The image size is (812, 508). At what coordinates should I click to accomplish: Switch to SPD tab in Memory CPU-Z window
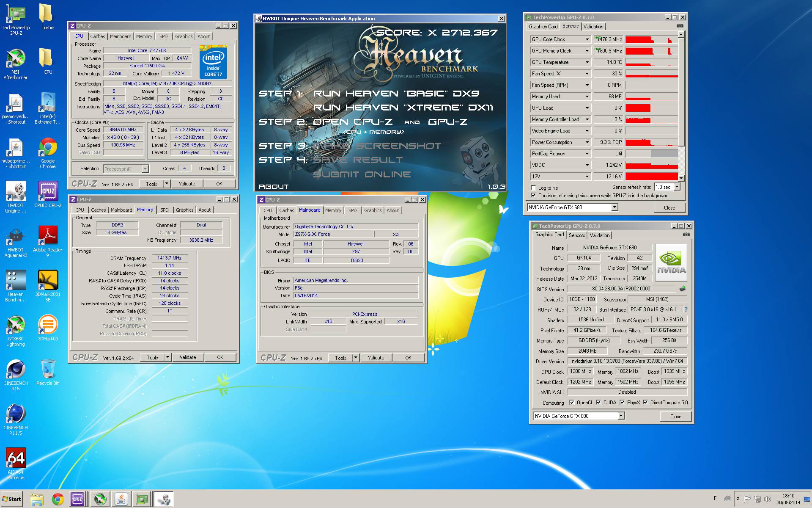(164, 210)
